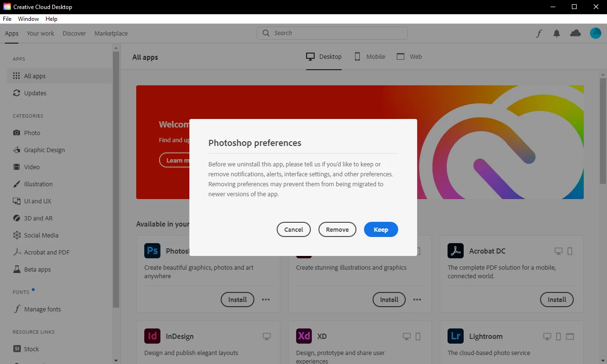Install Photoshop
This screenshot has height=364, width=607.
point(237,300)
